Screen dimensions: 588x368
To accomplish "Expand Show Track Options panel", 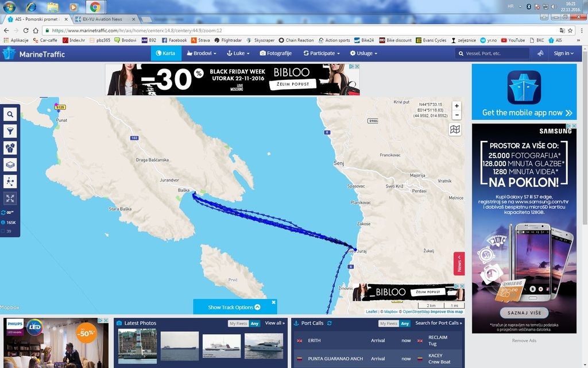I will pyautogui.click(x=234, y=307).
